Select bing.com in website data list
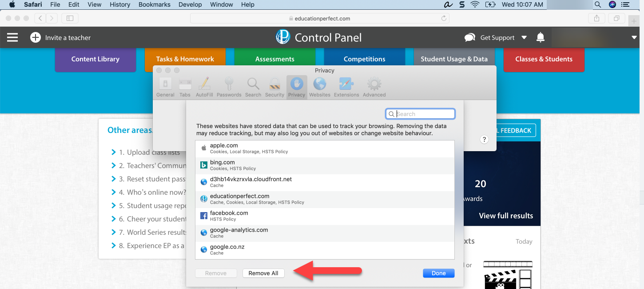This screenshot has height=289, width=644. [x=325, y=165]
